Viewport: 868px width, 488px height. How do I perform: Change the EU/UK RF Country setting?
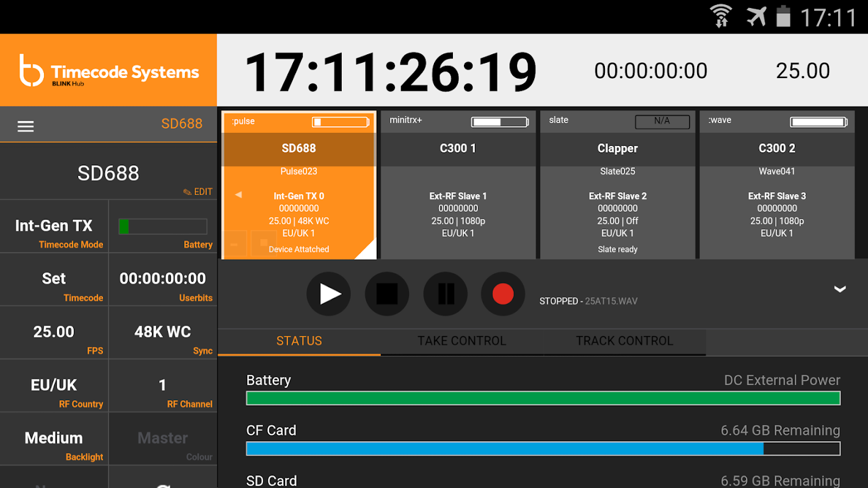54,386
